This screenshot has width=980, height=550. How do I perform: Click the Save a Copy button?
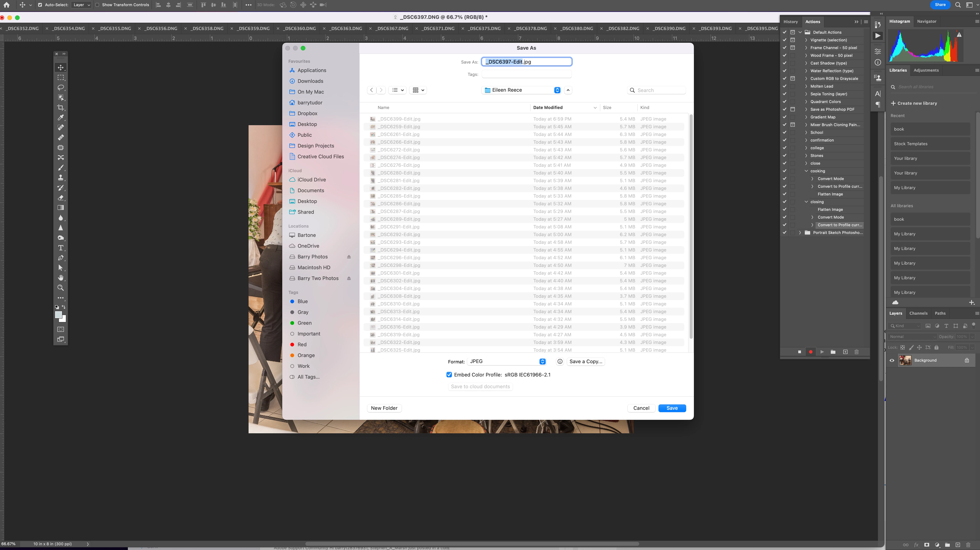586,362
